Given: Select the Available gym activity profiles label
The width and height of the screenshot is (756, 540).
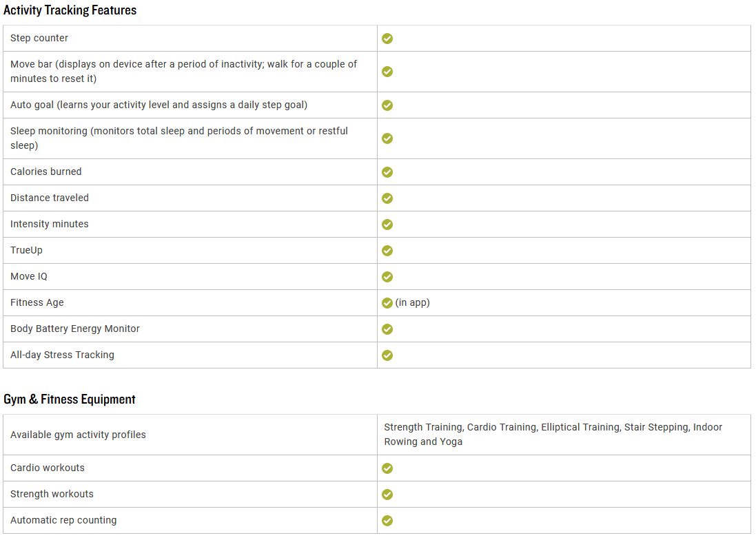Looking at the screenshot, I should point(78,435).
